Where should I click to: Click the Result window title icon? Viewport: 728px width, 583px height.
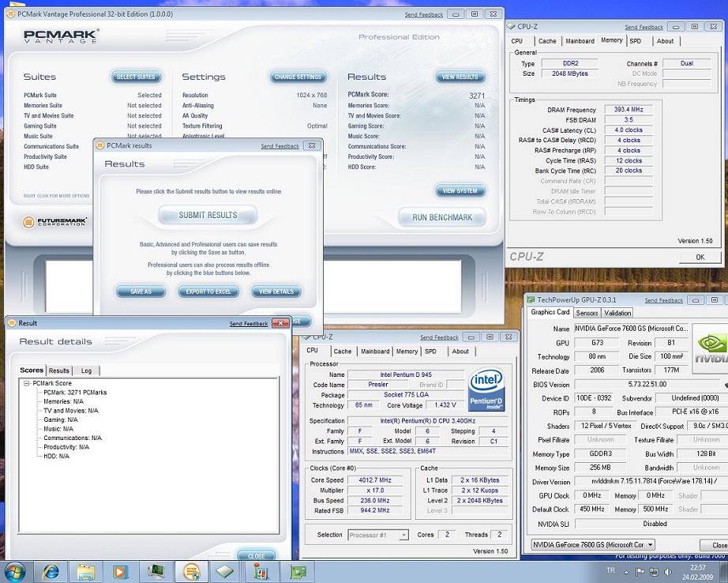[x=12, y=323]
